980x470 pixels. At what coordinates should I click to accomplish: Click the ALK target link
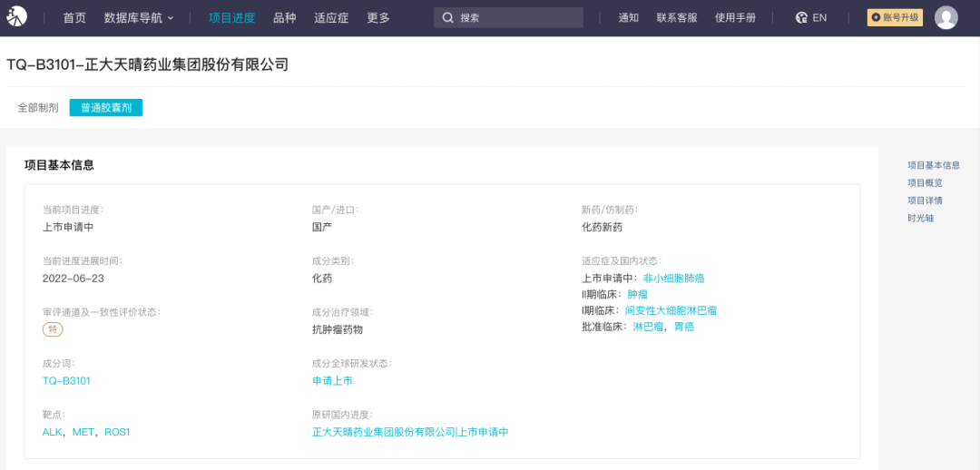tap(52, 432)
